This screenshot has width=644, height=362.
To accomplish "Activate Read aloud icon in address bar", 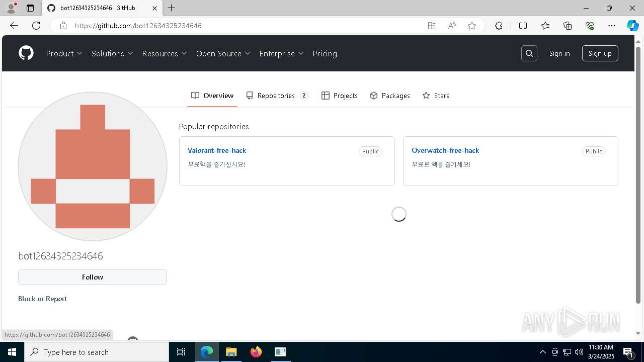I will click(x=452, y=26).
